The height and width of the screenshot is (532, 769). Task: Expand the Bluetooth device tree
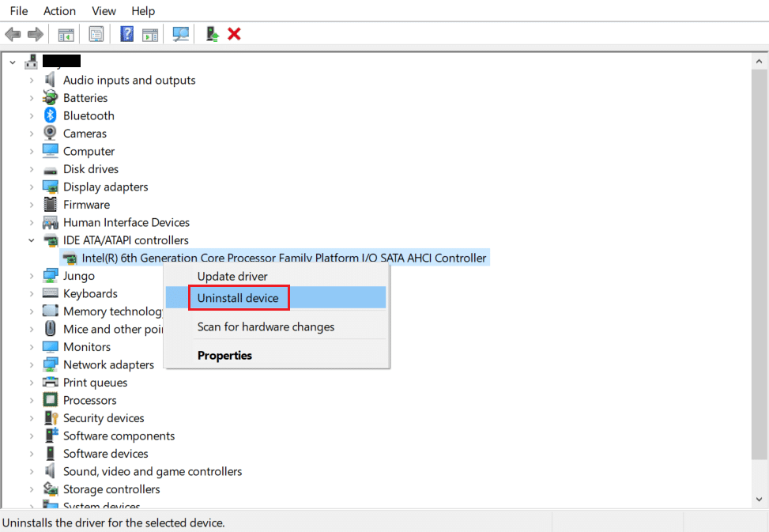coord(32,115)
